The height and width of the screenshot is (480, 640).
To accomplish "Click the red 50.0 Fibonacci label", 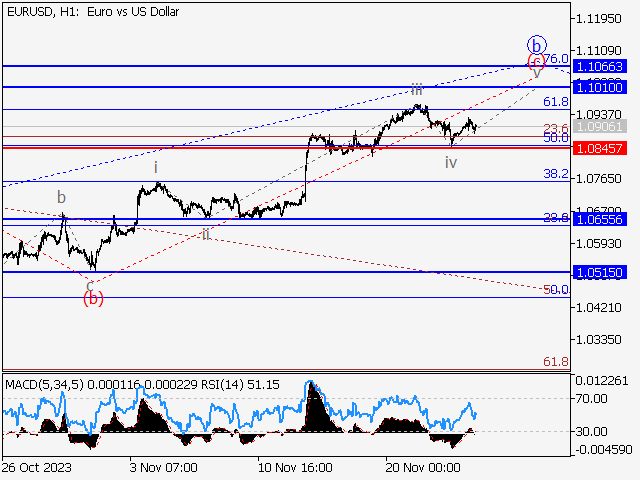I will 556,290.
